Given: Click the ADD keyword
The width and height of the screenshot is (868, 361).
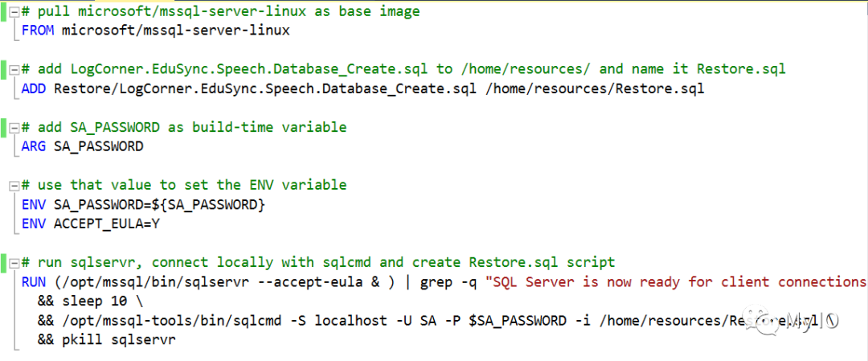Looking at the screenshot, I should coord(34,88).
